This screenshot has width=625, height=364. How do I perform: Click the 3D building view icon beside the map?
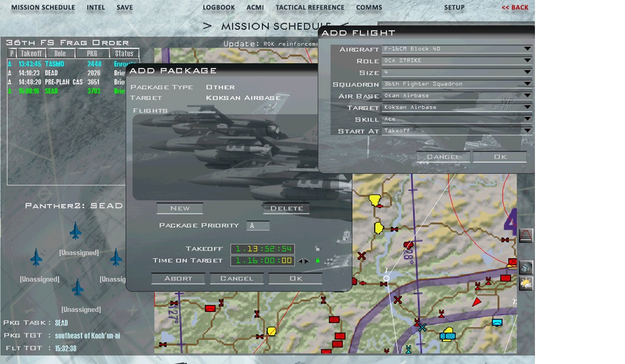pyautogui.click(x=526, y=267)
